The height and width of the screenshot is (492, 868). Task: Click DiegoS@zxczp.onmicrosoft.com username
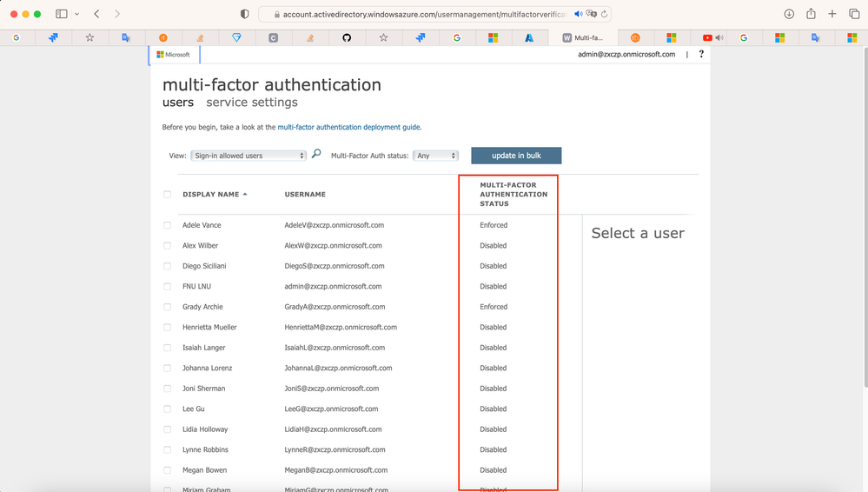[335, 266]
